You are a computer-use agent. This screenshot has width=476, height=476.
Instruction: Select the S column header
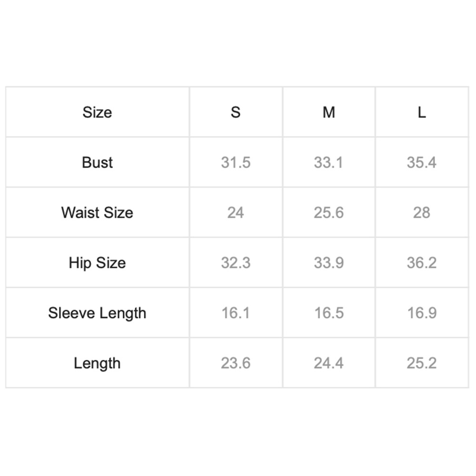point(236,112)
